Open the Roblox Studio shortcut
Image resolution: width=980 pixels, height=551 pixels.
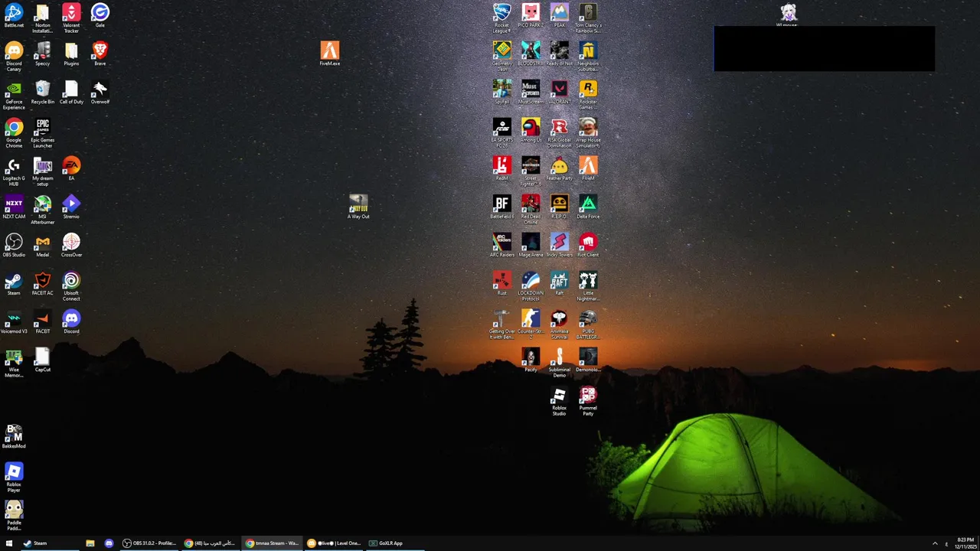[x=559, y=400]
